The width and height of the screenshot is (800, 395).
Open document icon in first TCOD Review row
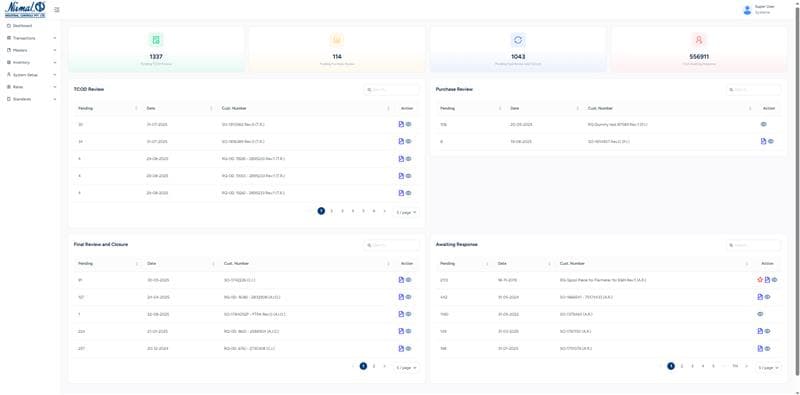pyautogui.click(x=401, y=124)
